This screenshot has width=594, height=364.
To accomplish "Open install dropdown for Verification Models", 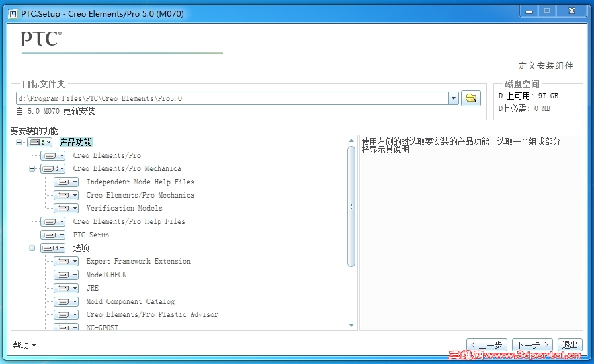I will pyautogui.click(x=66, y=209).
